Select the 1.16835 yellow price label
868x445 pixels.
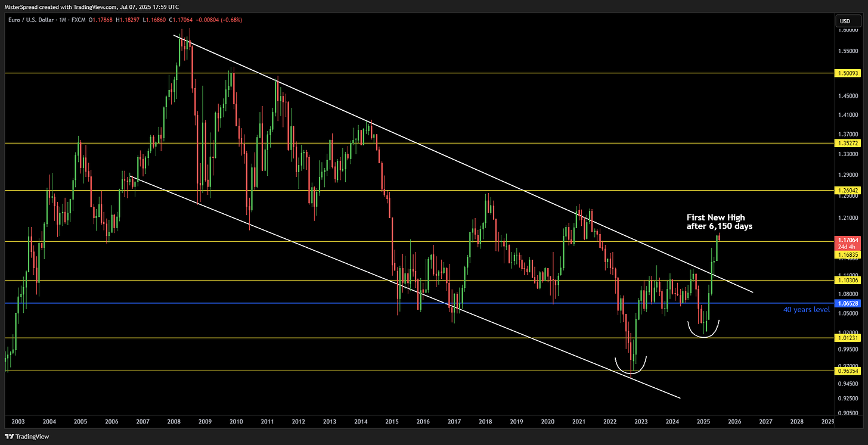[x=849, y=254]
